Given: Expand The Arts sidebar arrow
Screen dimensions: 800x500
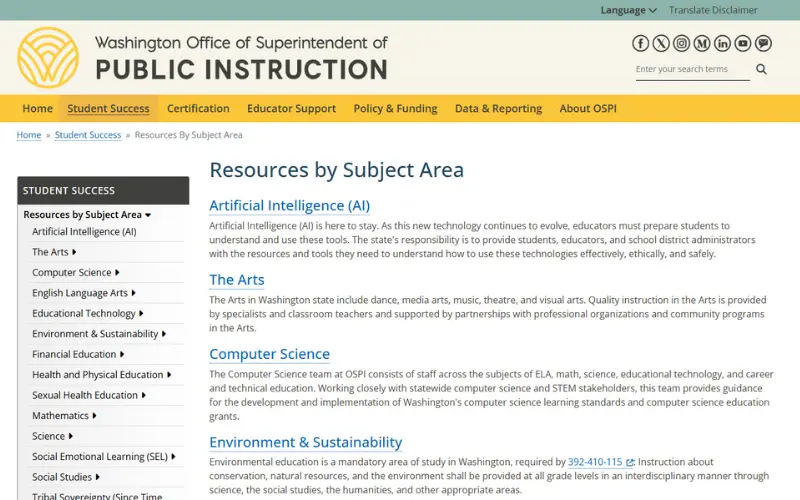Looking at the screenshot, I should (x=74, y=252).
